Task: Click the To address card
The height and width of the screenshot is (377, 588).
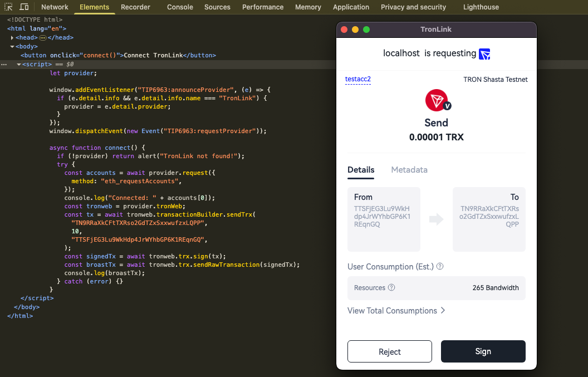Action: click(x=489, y=219)
